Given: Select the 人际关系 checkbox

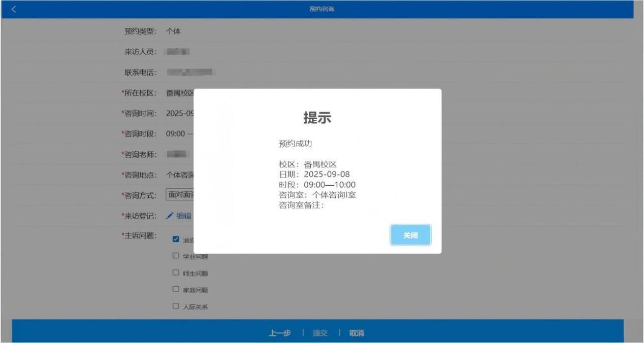Looking at the screenshot, I should point(176,306).
